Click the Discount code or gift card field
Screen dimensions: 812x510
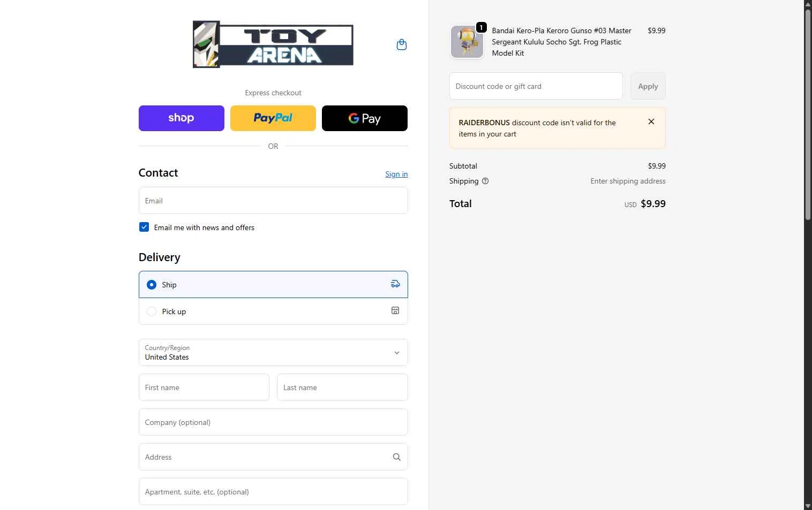click(x=536, y=86)
